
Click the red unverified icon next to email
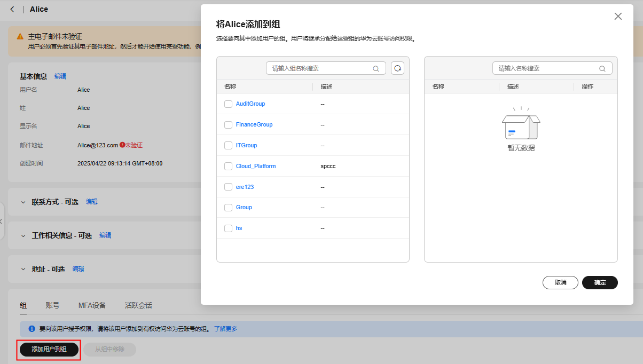click(122, 145)
